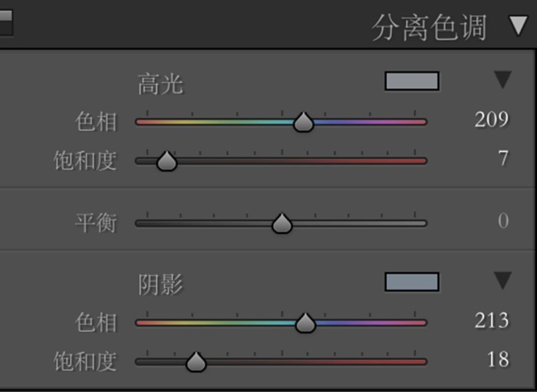The image size is (537, 392).
Task: Select the 阴影 饱和度 value 18
Action: click(x=498, y=360)
